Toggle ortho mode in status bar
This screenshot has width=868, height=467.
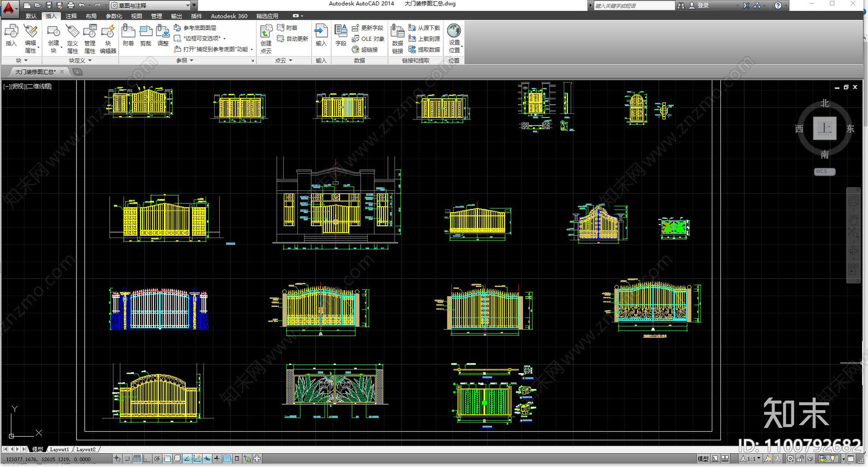click(147, 459)
